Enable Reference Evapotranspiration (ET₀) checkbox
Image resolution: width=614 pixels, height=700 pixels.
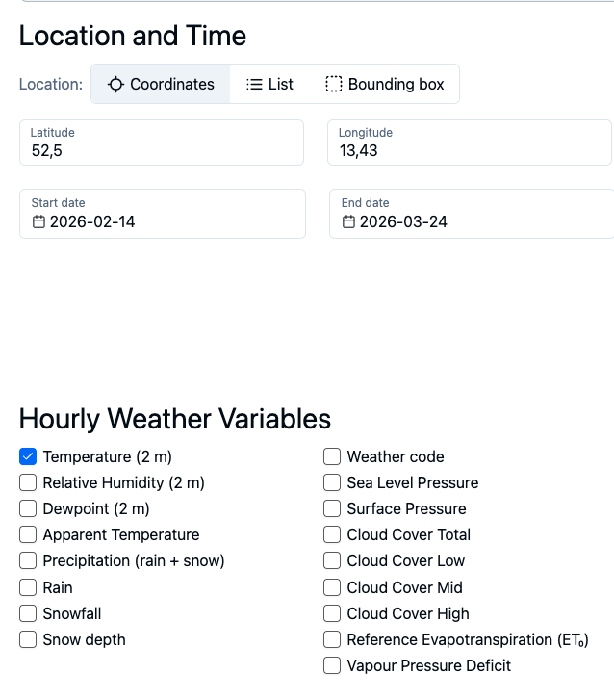332,639
